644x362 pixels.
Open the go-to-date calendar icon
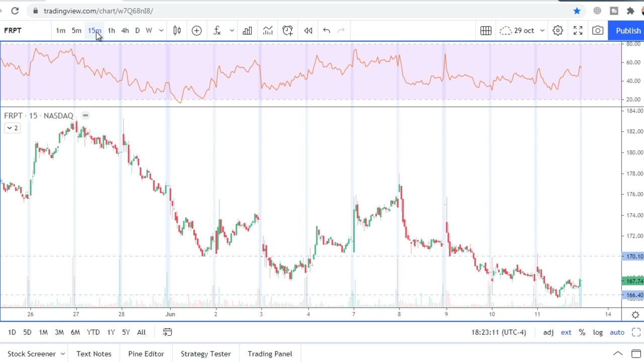168,332
